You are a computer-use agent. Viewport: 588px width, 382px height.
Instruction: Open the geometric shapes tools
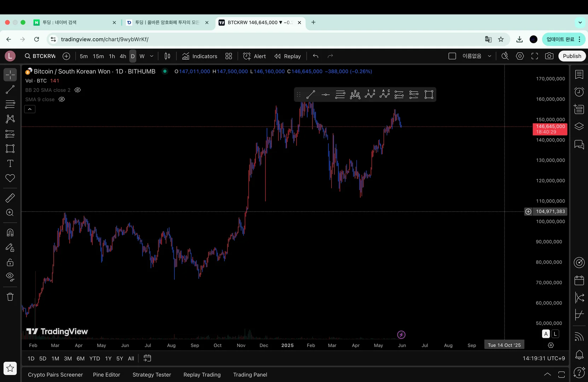(10, 149)
